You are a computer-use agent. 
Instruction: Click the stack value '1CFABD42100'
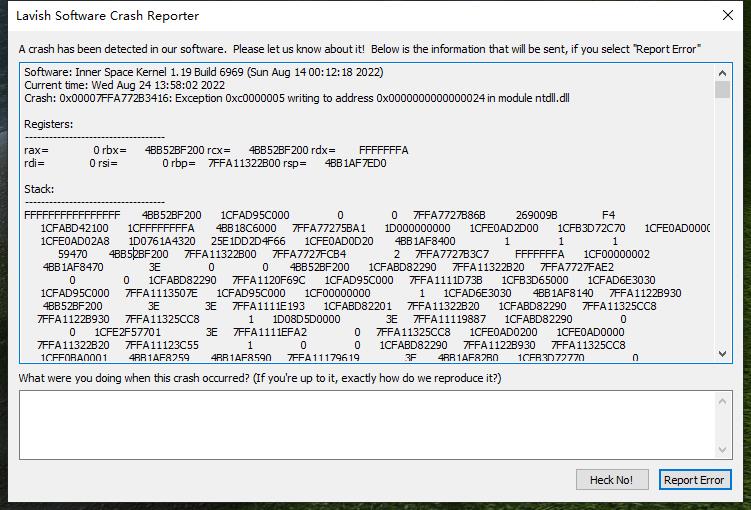pyautogui.click(x=74, y=228)
